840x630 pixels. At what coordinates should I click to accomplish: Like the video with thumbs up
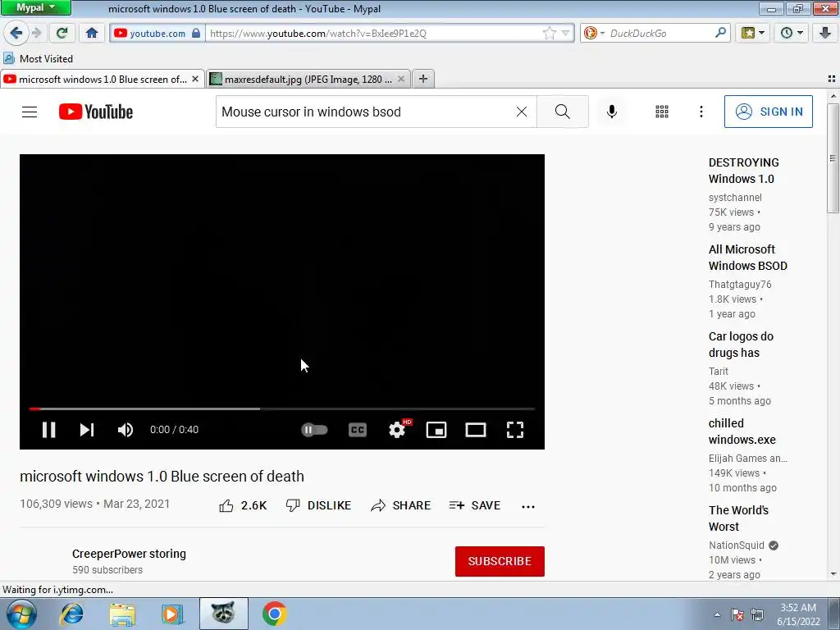pyautogui.click(x=243, y=505)
